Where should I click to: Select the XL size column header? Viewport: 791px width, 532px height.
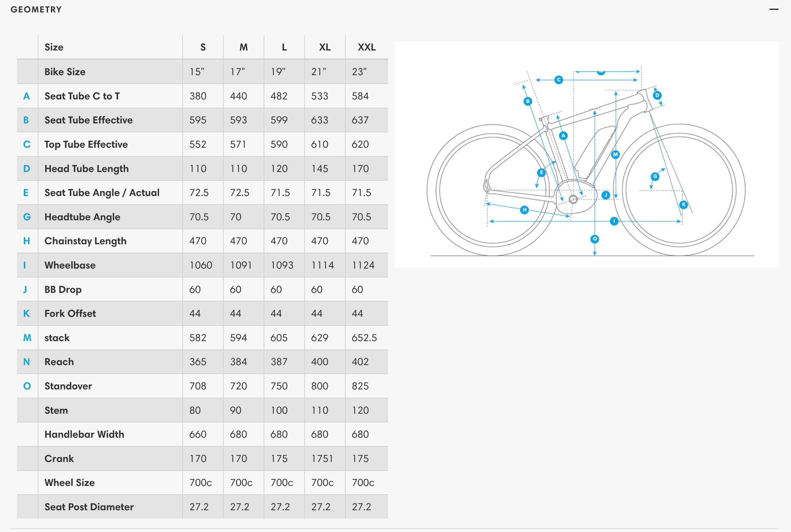[324, 47]
